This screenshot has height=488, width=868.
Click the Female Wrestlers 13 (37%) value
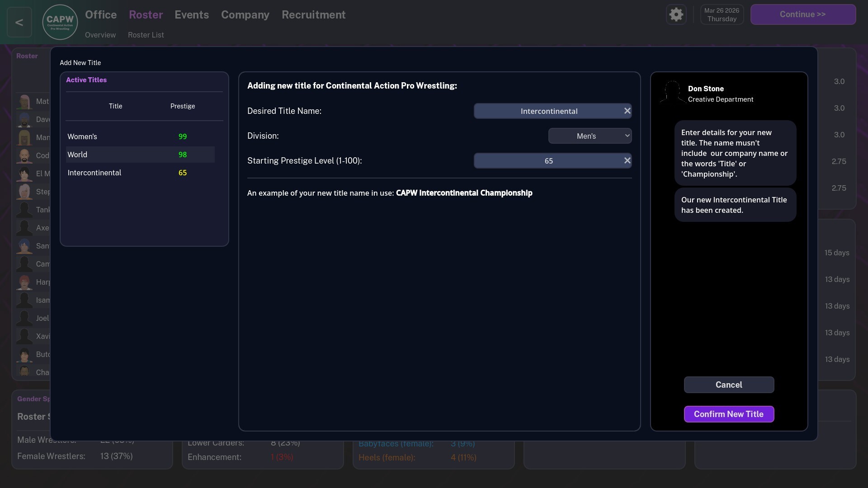(117, 456)
